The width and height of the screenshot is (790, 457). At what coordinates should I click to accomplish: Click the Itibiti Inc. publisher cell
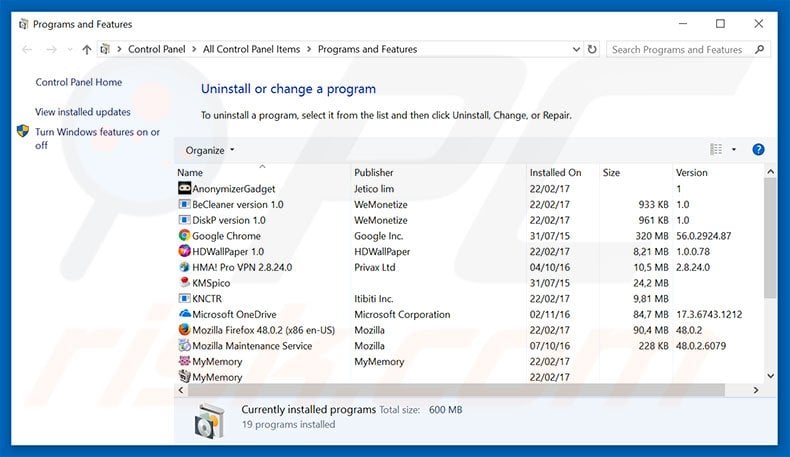pyautogui.click(x=373, y=298)
